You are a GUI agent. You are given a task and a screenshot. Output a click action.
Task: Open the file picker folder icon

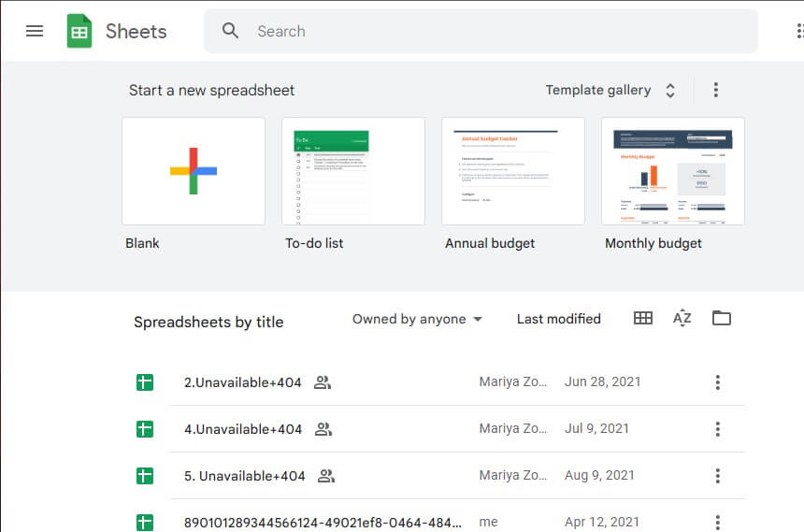point(722,318)
